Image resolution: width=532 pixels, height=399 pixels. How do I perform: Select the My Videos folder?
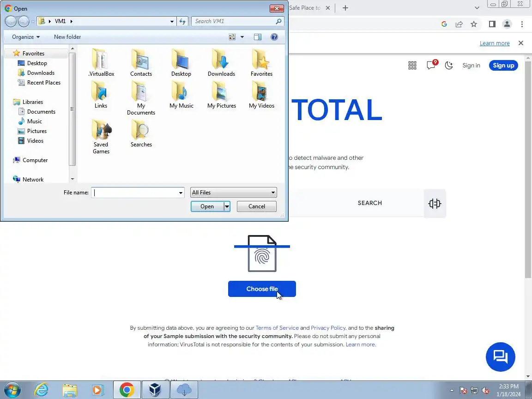point(261,95)
